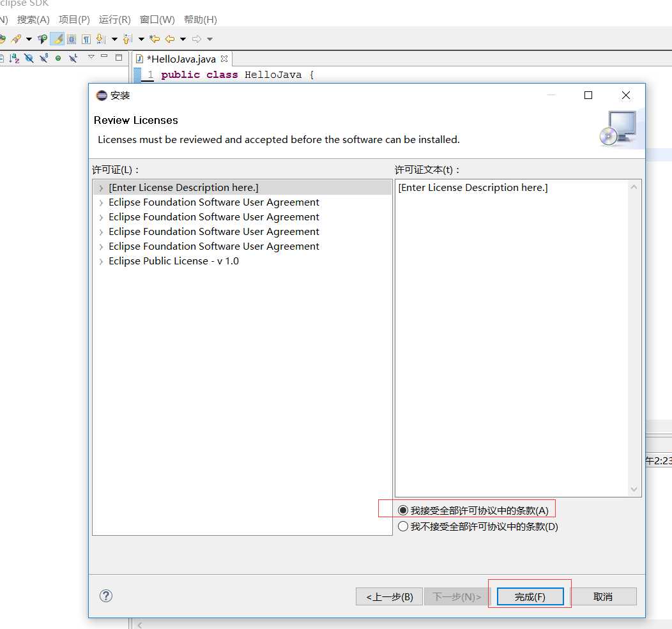This screenshot has height=629, width=672.
Task: Expand second Eclipse Foundation Software User Agreement
Action: point(101,217)
